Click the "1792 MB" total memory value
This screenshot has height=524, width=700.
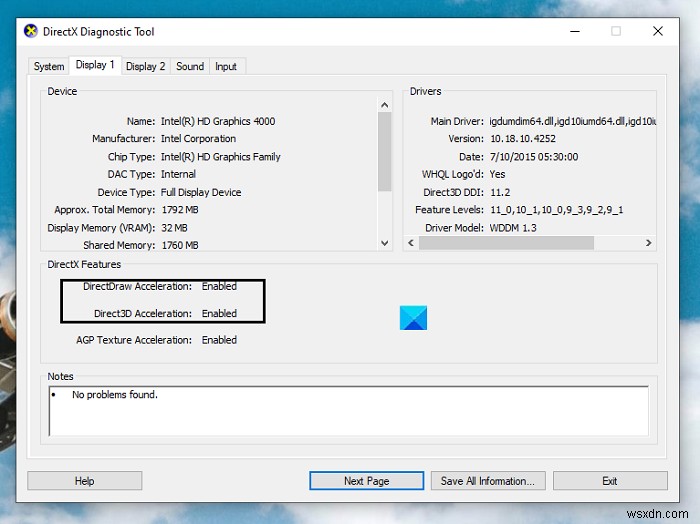[180, 210]
